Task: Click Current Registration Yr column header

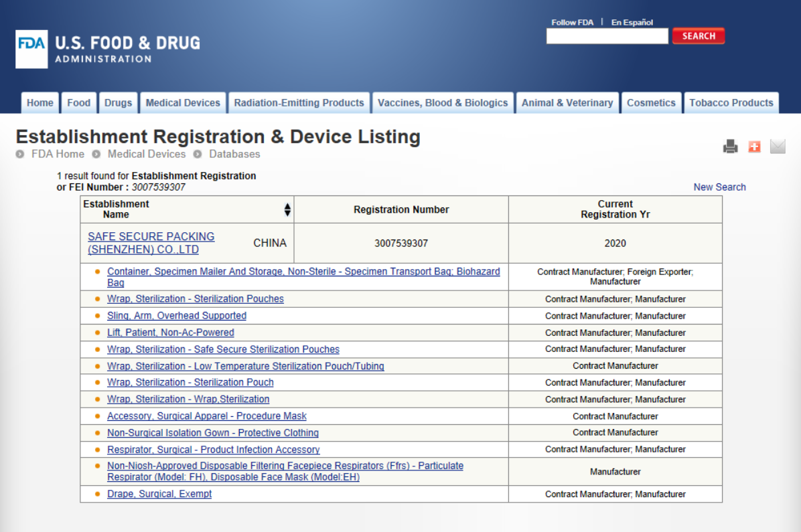Action: point(615,209)
